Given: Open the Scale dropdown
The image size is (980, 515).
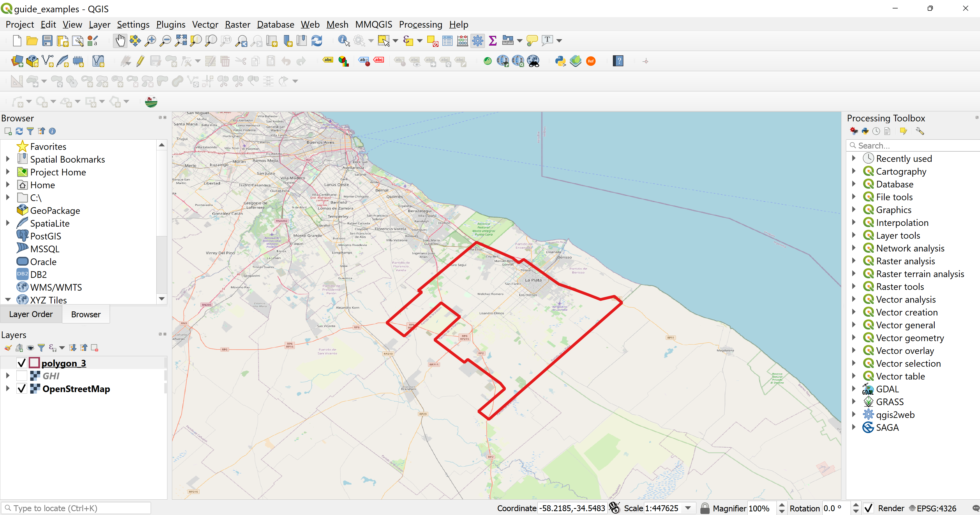Looking at the screenshot, I should click(x=688, y=508).
